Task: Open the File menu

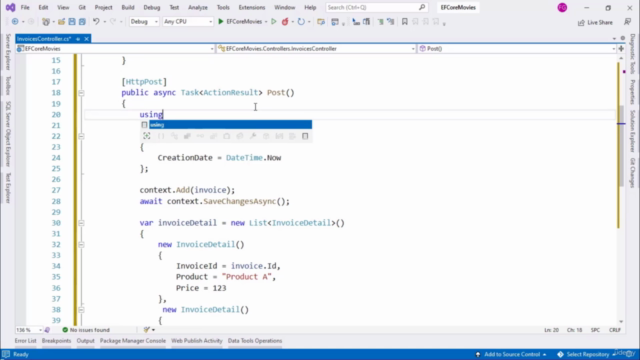Action: (25, 7)
